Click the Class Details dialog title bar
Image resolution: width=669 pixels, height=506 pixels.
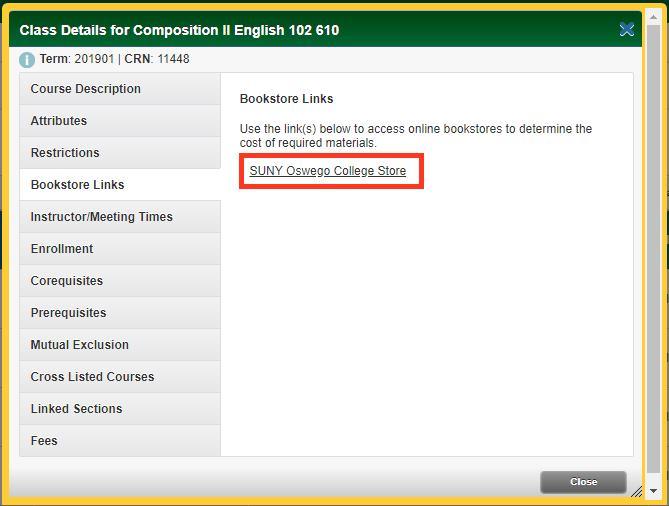pos(300,30)
